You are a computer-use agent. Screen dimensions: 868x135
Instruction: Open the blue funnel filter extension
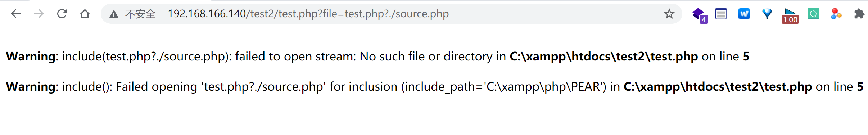(767, 14)
